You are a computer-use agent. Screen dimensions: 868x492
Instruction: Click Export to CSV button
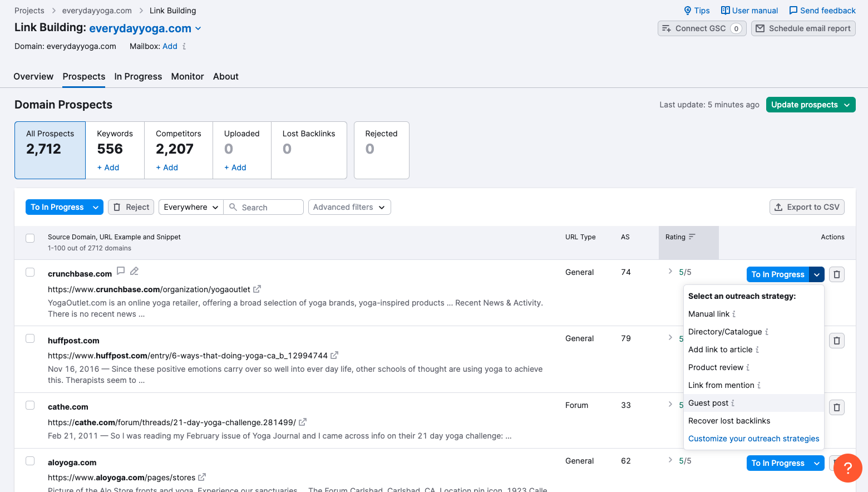point(807,207)
